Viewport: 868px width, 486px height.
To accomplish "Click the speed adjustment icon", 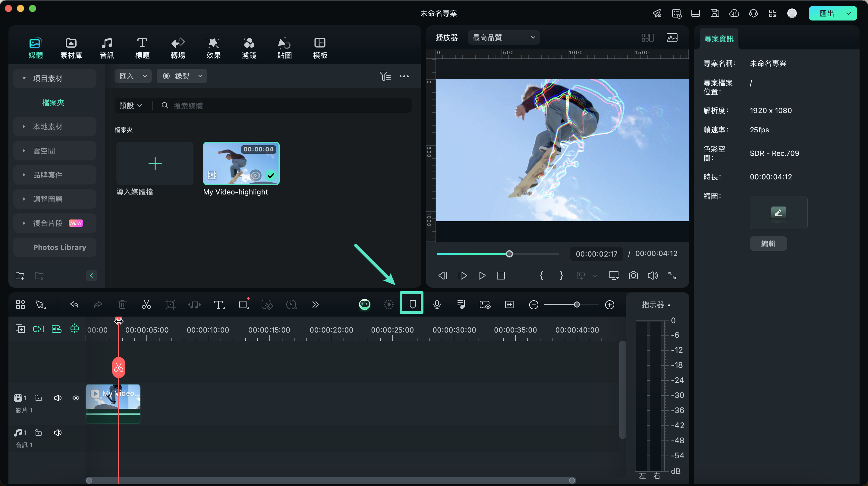I will tap(291, 305).
